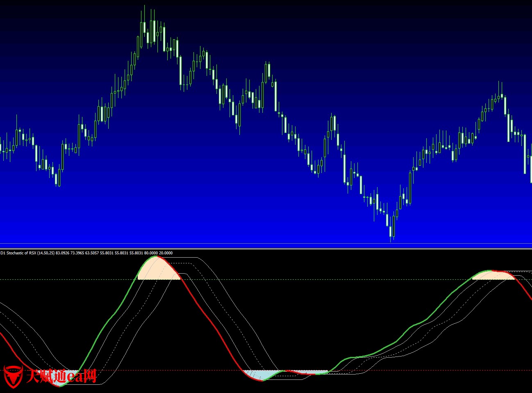
Task: Select the red falling stochastic segment after first peak
Action: pyautogui.click(x=209, y=320)
